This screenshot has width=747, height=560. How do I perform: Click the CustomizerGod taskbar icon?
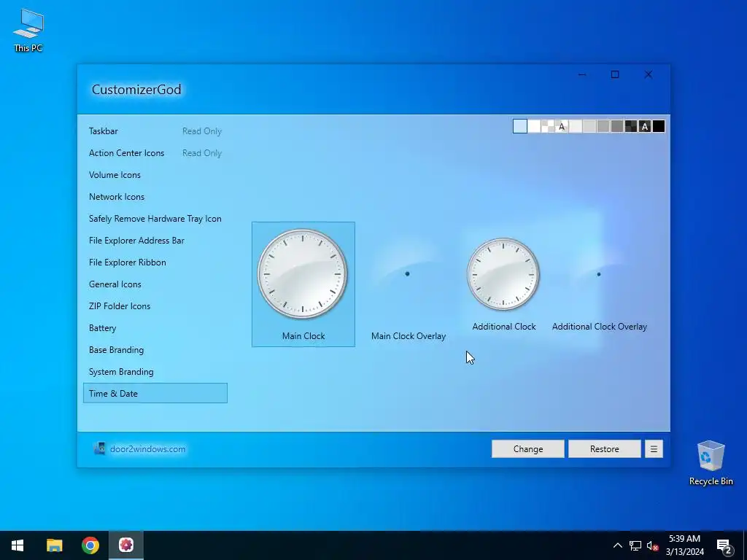(126, 545)
